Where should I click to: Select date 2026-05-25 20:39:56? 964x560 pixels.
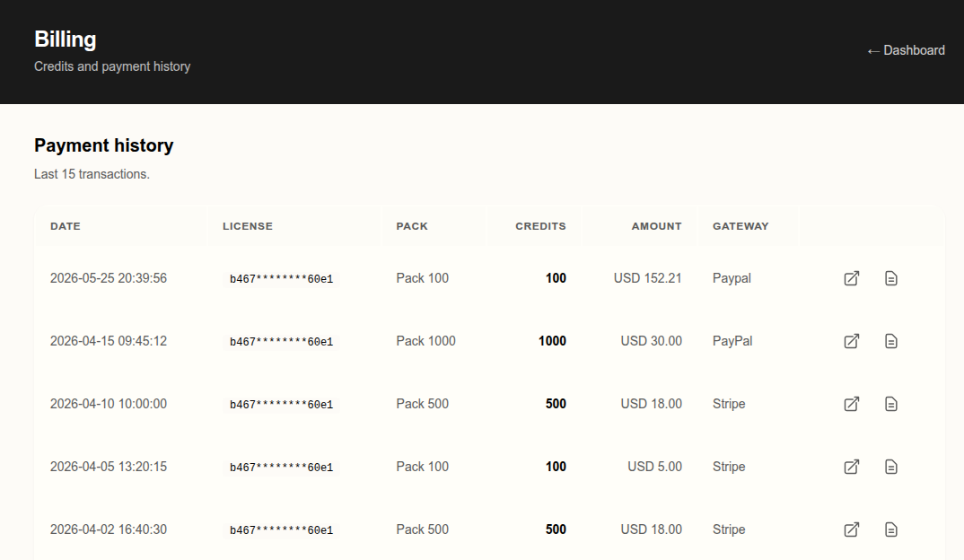click(x=109, y=278)
